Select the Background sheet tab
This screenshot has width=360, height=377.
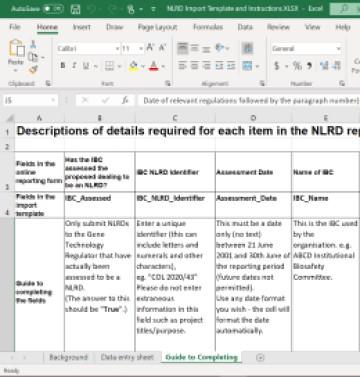68,357
